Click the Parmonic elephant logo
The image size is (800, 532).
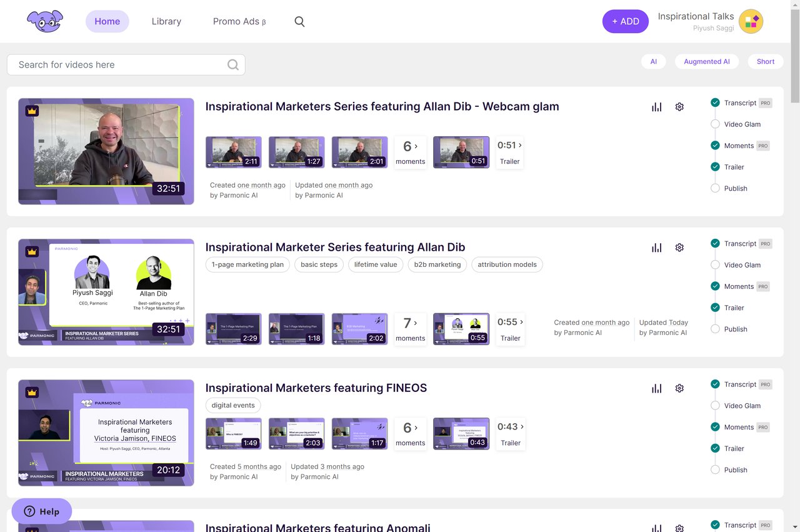45,21
